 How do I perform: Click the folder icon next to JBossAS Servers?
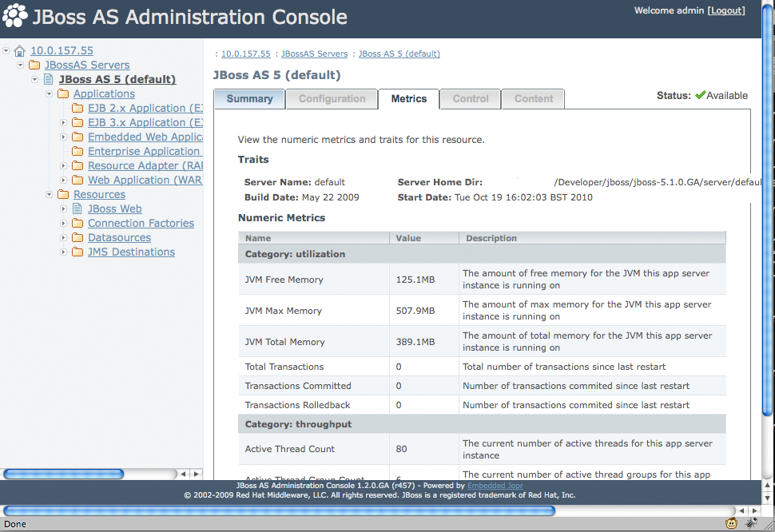pos(34,66)
